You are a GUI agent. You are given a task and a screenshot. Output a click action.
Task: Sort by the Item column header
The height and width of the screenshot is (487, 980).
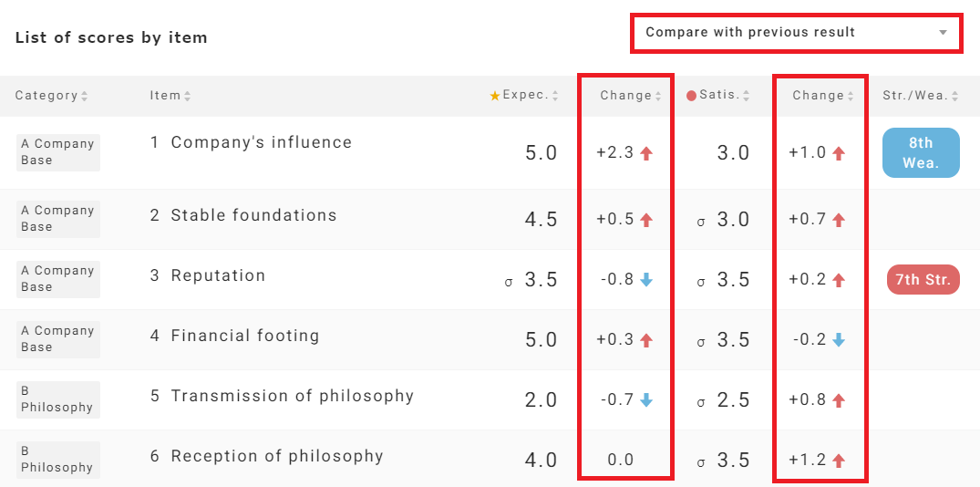170,96
